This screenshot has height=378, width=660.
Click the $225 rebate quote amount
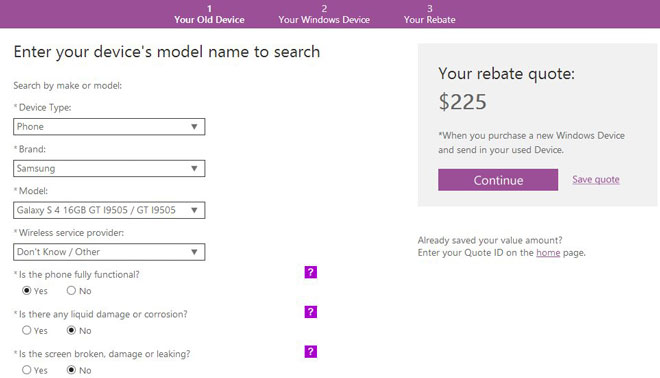(x=463, y=102)
